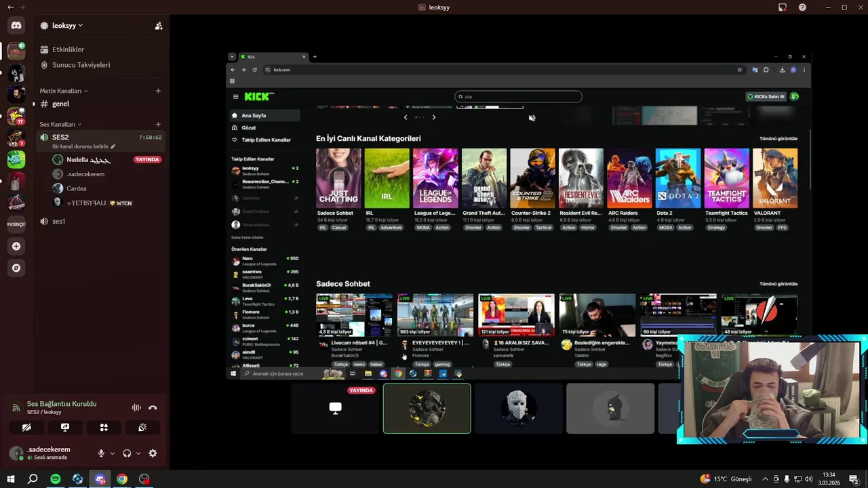Edit channel status pencil icon
Image resolution: width=868 pixels, height=488 pixels.
(113, 146)
